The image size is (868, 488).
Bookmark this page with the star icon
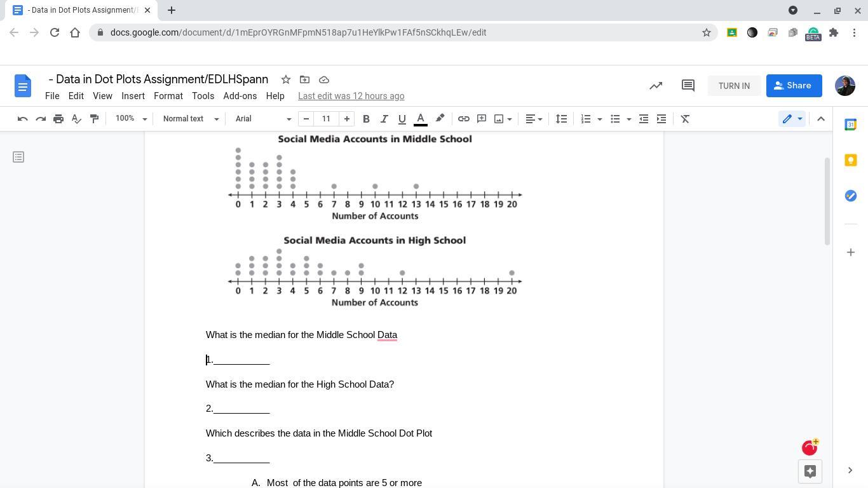[x=706, y=32]
